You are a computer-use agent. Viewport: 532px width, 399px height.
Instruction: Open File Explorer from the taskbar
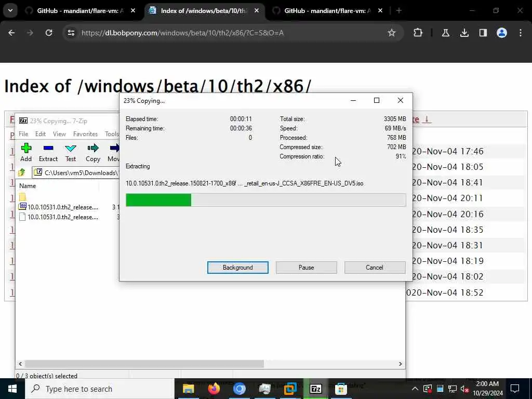tap(188, 389)
